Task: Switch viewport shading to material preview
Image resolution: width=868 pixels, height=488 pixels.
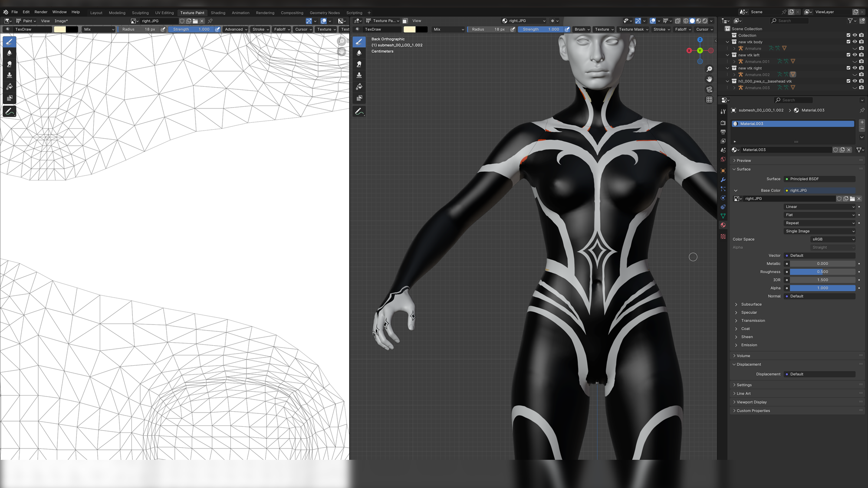Action: click(698, 21)
